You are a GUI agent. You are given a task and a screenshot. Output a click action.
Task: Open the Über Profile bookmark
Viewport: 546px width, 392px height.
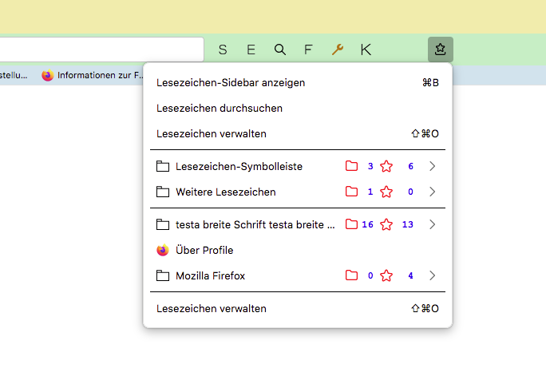coord(204,250)
